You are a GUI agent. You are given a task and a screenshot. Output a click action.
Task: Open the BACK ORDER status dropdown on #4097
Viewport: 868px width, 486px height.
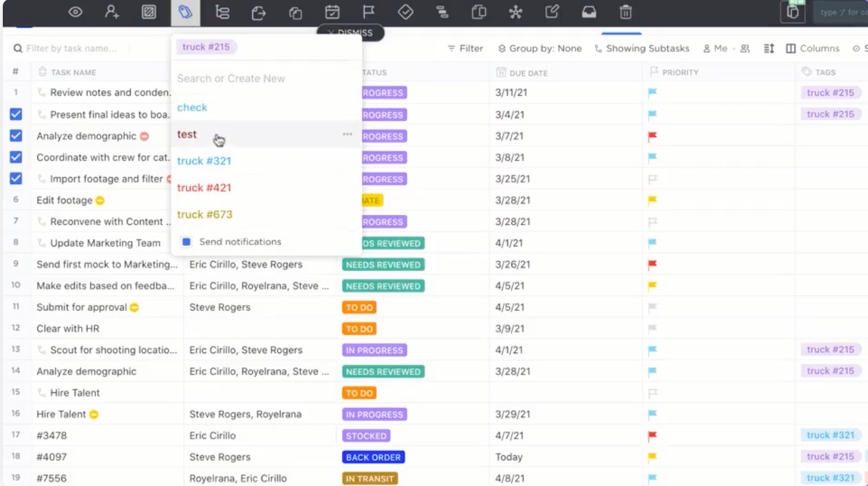(x=374, y=457)
